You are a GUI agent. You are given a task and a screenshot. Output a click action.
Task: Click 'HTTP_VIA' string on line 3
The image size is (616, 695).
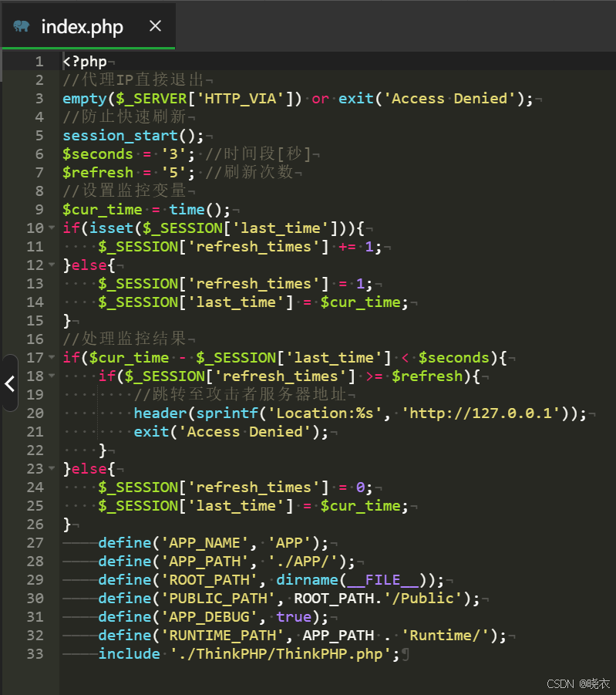[241, 99]
